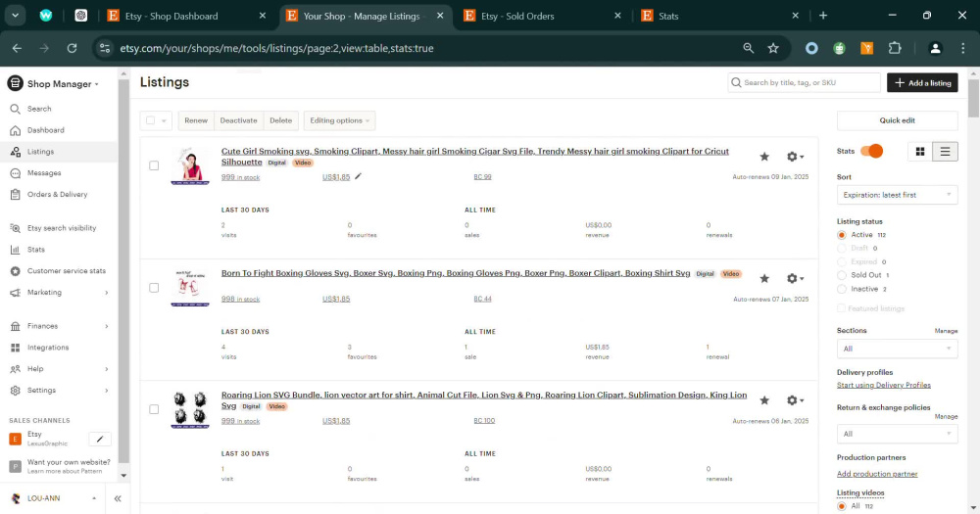Click the Deactivate button
Image resolution: width=980 pixels, height=514 pixels.
[238, 120]
